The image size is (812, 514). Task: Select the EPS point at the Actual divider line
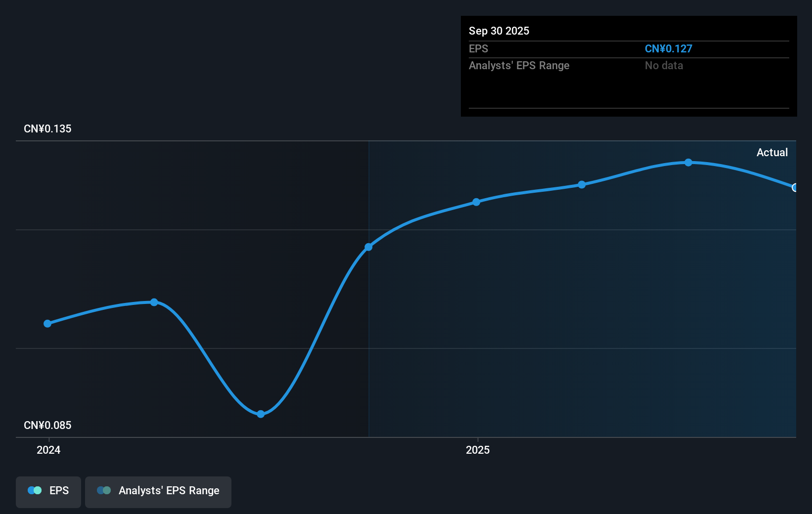[x=369, y=247]
